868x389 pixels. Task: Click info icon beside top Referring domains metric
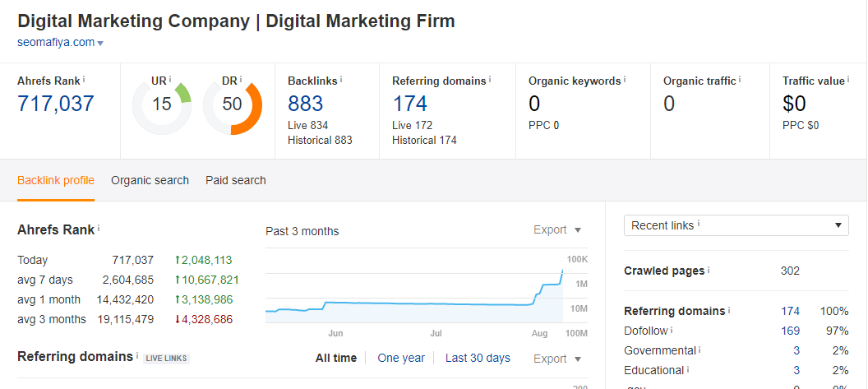(x=490, y=79)
